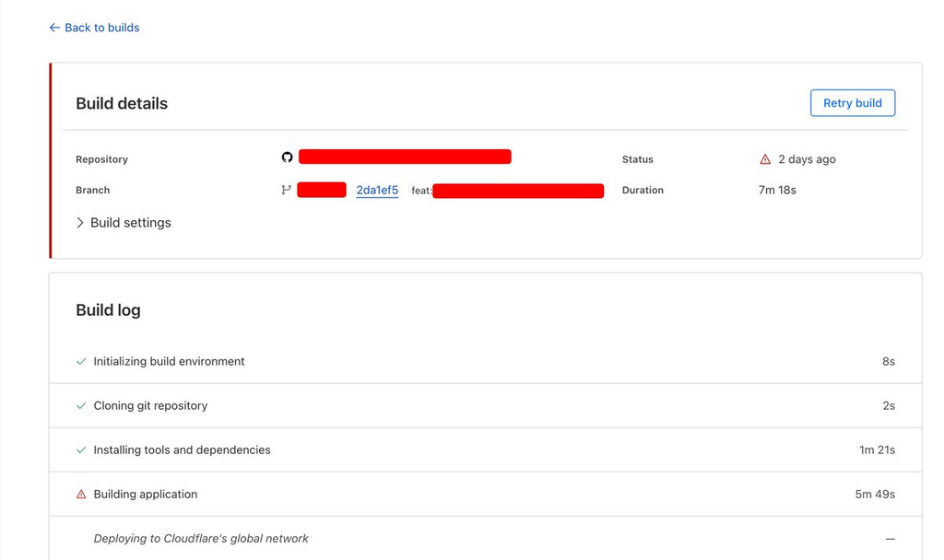
Task: Expand 'Installing tools and dependencies' log step
Action: [x=485, y=449]
